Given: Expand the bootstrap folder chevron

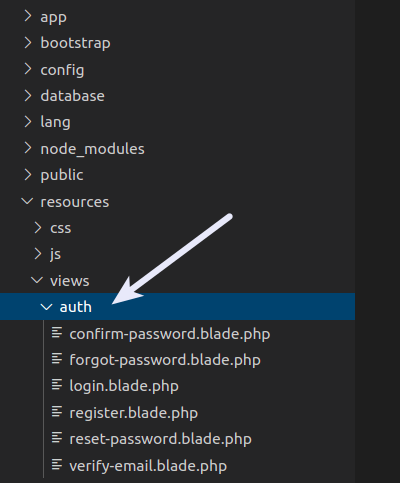Looking at the screenshot, I should click(28, 43).
